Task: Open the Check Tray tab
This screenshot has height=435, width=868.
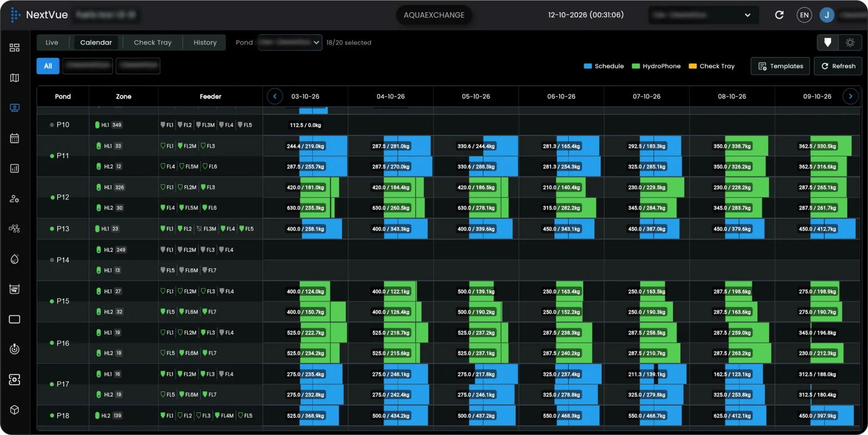Action: (152, 42)
